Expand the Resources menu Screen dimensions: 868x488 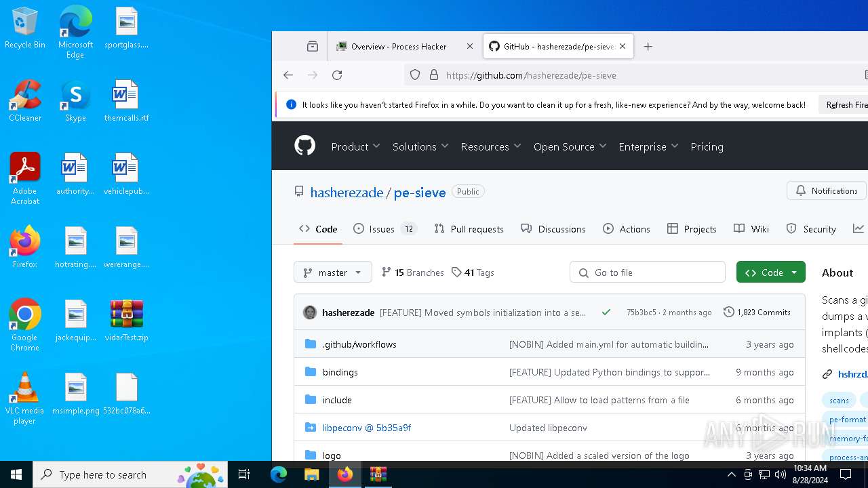[x=491, y=146]
